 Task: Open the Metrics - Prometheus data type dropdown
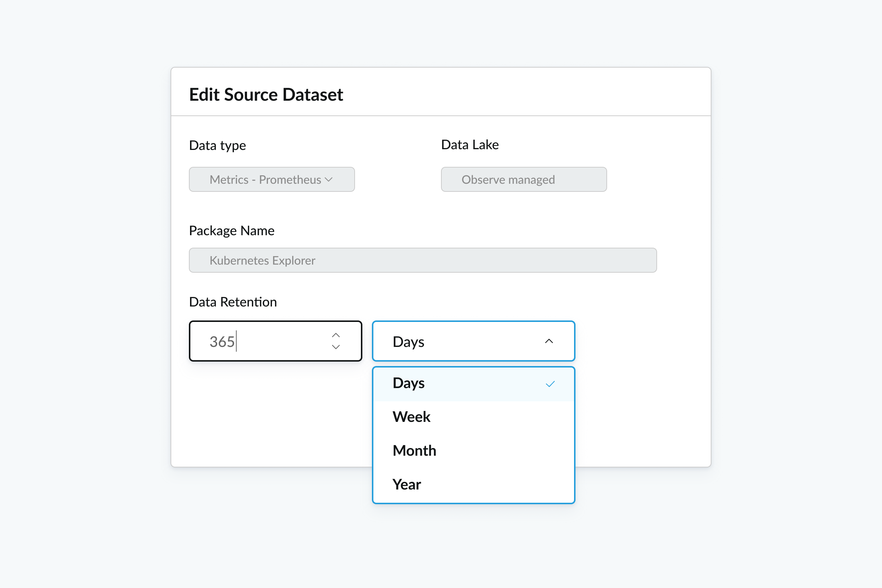coord(272,180)
